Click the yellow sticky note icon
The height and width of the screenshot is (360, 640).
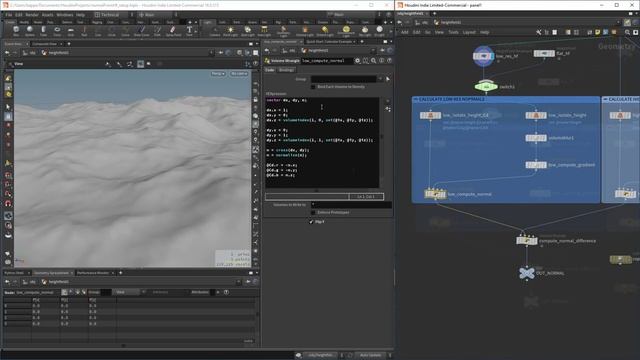598,32
